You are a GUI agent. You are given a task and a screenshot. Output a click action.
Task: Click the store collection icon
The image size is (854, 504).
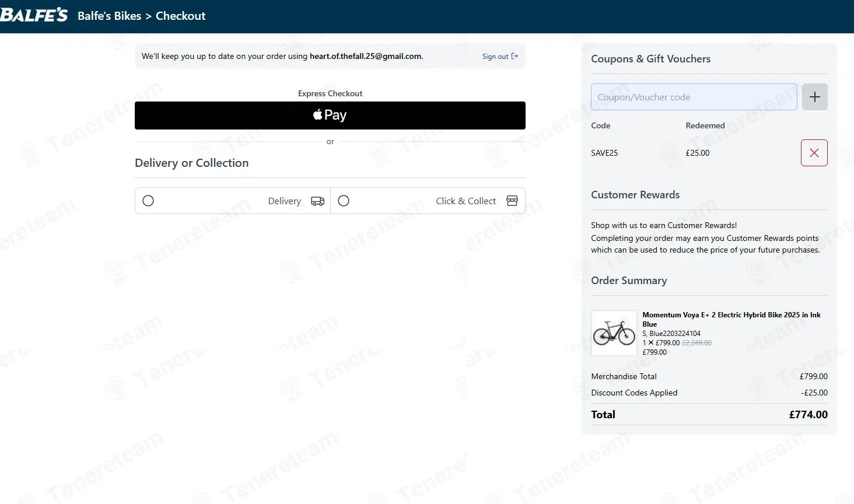click(512, 201)
